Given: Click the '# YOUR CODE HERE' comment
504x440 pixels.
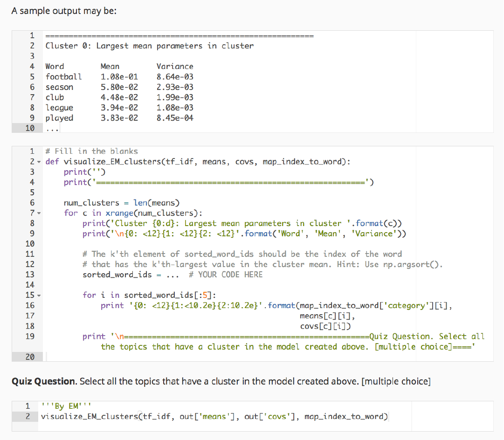Looking at the screenshot, I should pyautogui.click(x=226, y=275).
